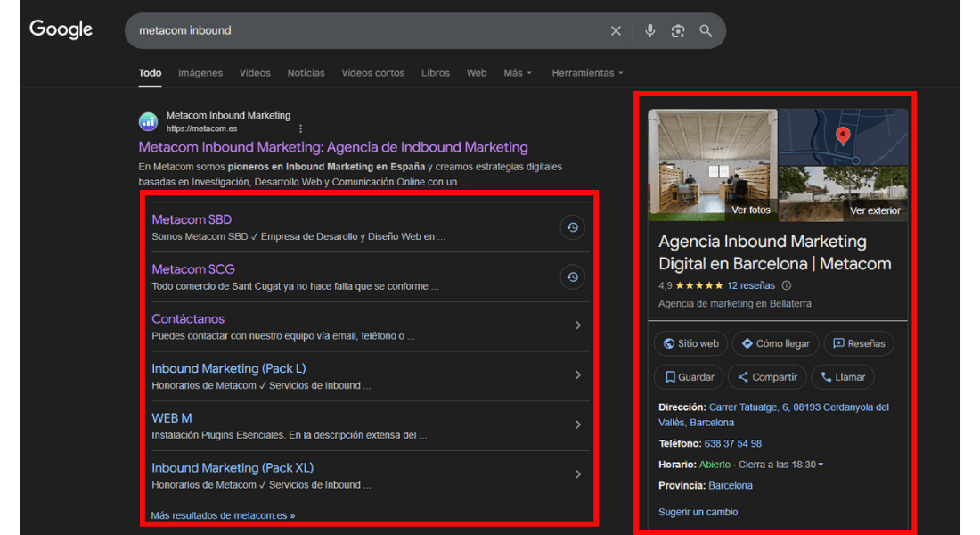The width and height of the screenshot is (980, 535).
Task: Click the phone number 638 37 54 98
Action: 732,444
